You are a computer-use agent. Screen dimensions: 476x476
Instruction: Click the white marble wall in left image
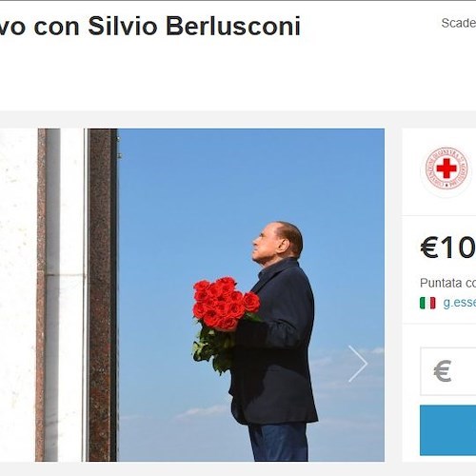click(x=18, y=295)
